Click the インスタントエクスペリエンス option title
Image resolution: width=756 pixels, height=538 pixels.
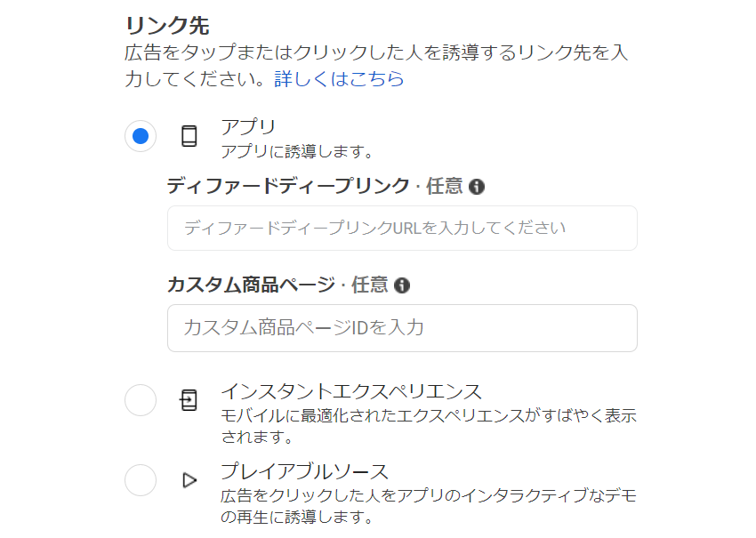click(x=351, y=391)
